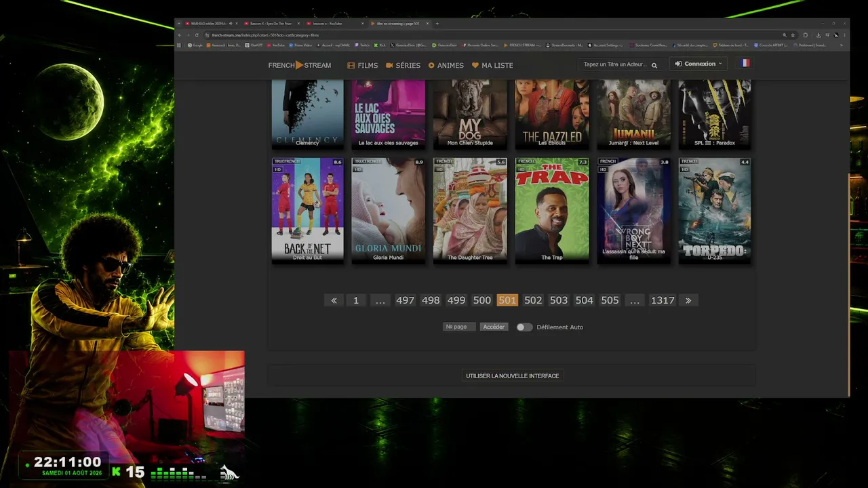Viewport: 868px width, 488px height.
Task: Click Utiliser la nouvelle interface button
Action: click(513, 376)
